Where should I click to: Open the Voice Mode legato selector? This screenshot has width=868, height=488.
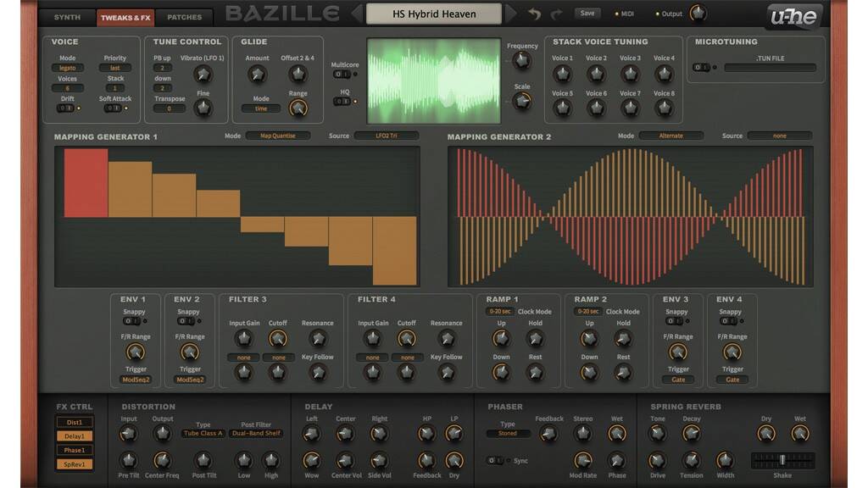point(68,68)
